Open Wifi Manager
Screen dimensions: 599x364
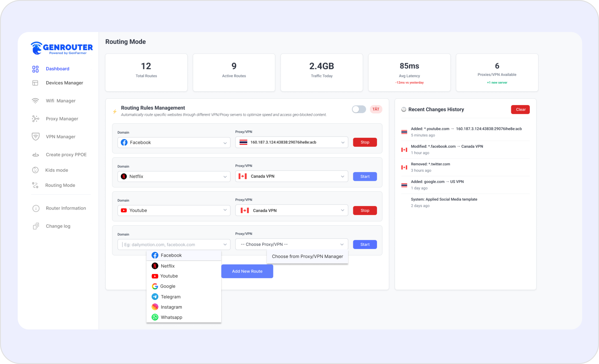(x=61, y=100)
